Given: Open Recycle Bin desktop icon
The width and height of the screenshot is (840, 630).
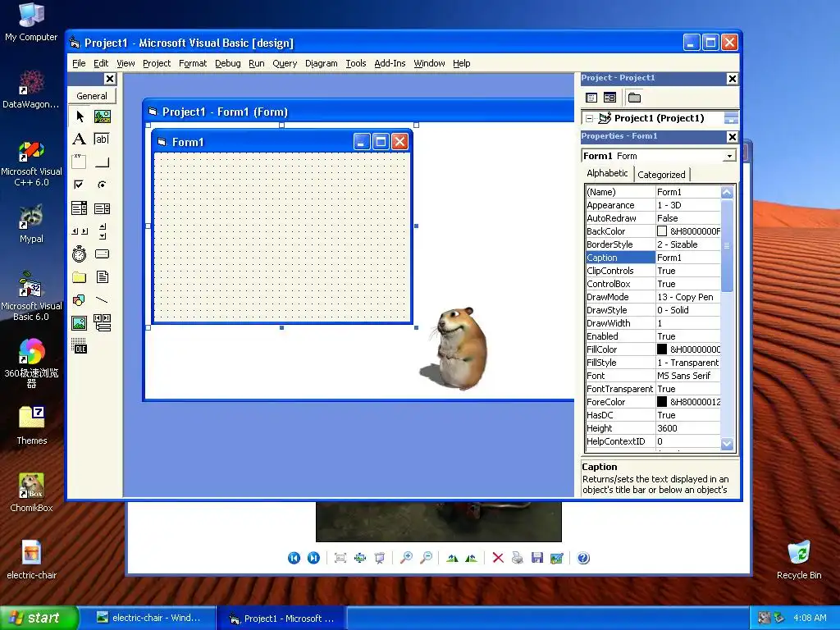Looking at the screenshot, I should (799, 560).
